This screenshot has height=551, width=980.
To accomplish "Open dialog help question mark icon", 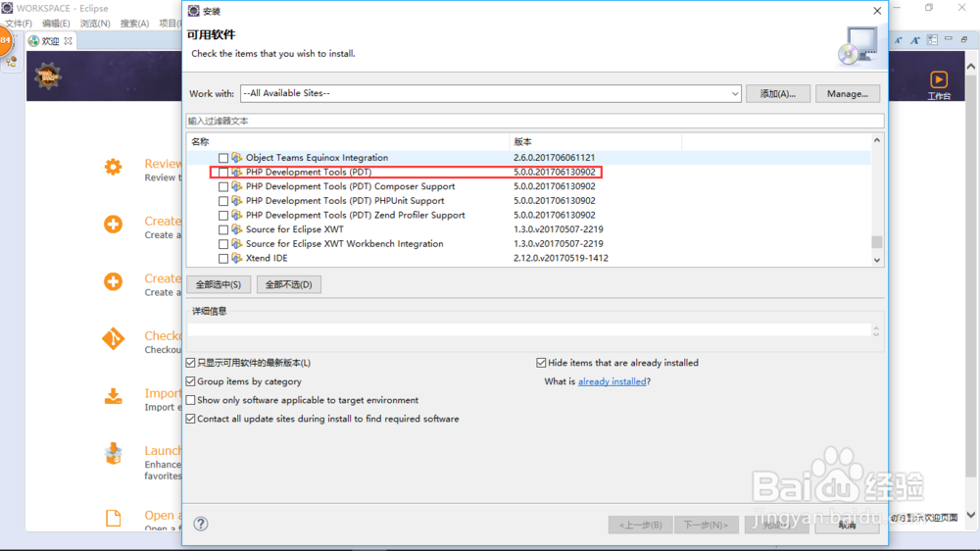I will (201, 525).
